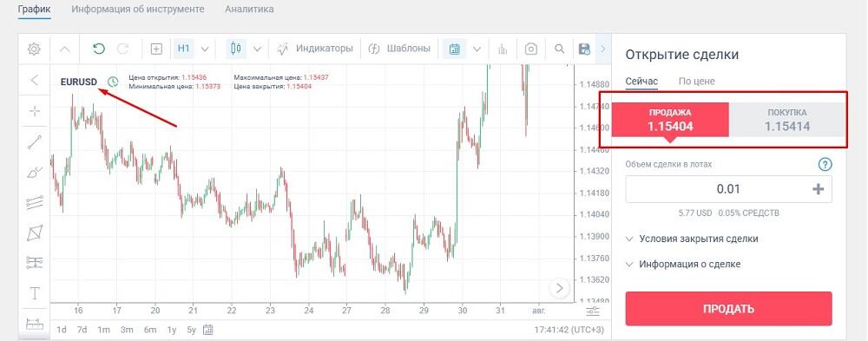Screen dimensions: 868x341
Task: Expand toolbar with right chevron
Action: tap(603, 49)
